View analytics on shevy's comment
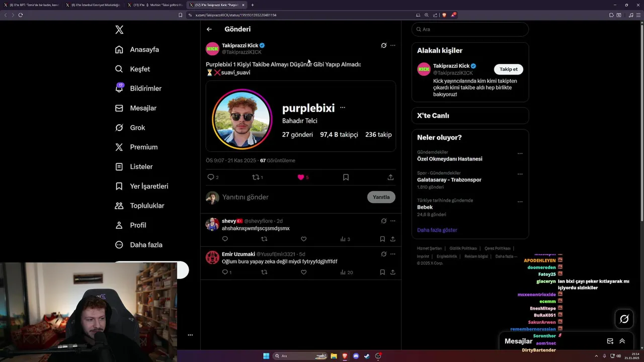This screenshot has height=362, width=644. (345, 239)
